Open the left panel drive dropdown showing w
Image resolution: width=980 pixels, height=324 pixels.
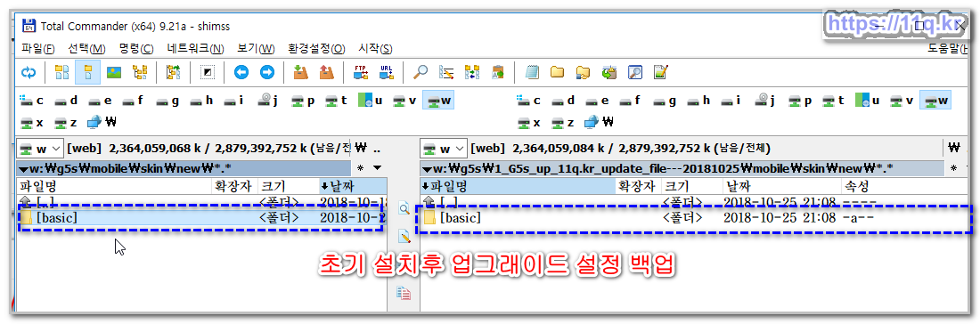pos(39,149)
